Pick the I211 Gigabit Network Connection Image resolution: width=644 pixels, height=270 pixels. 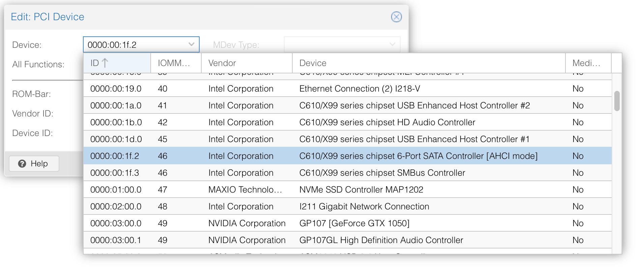364,206
